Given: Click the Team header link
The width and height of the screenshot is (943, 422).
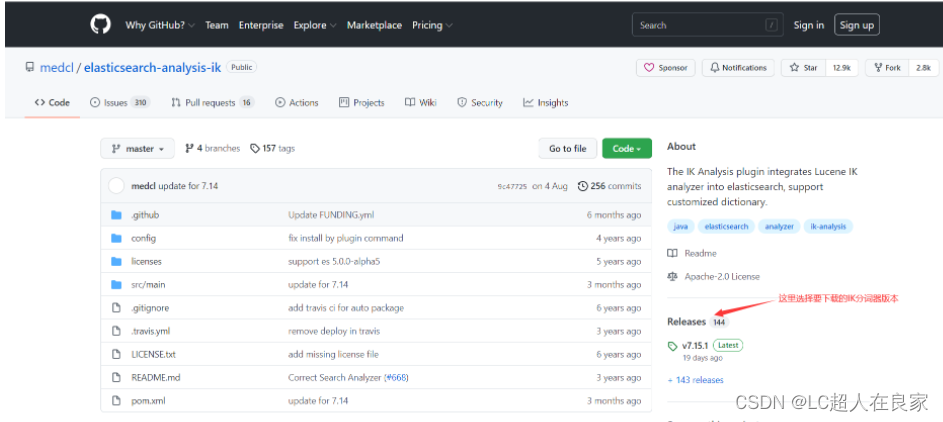Looking at the screenshot, I should coord(217,25).
